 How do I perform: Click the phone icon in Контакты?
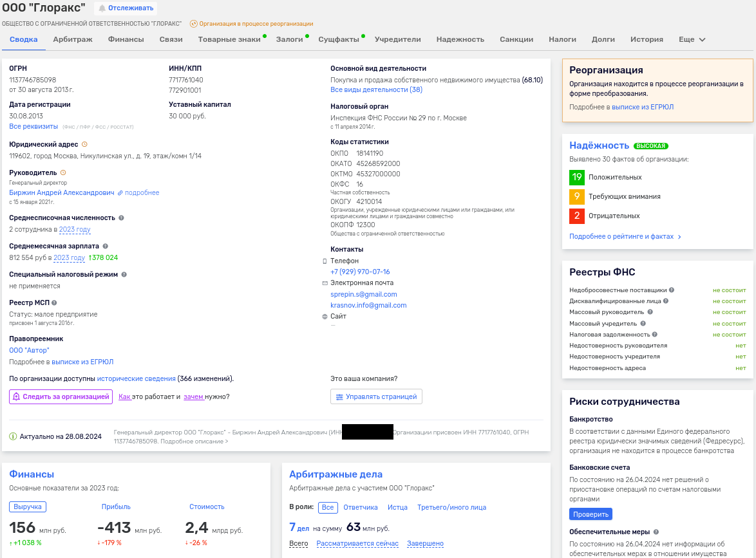point(325,261)
